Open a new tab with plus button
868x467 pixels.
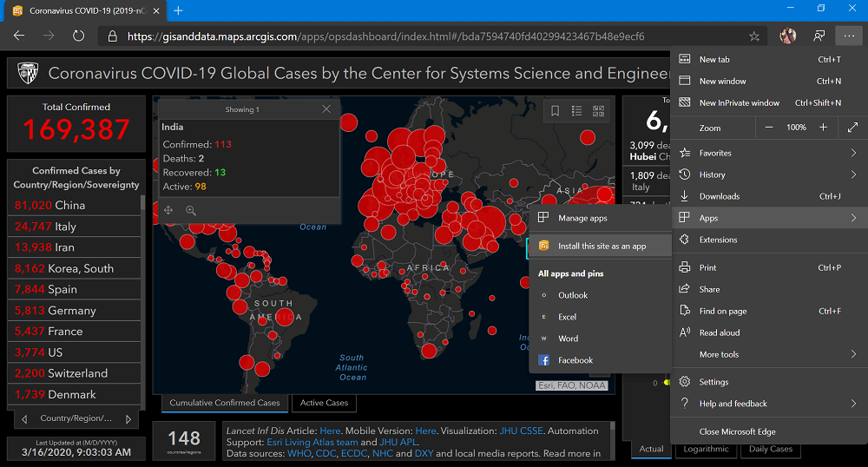[178, 10]
